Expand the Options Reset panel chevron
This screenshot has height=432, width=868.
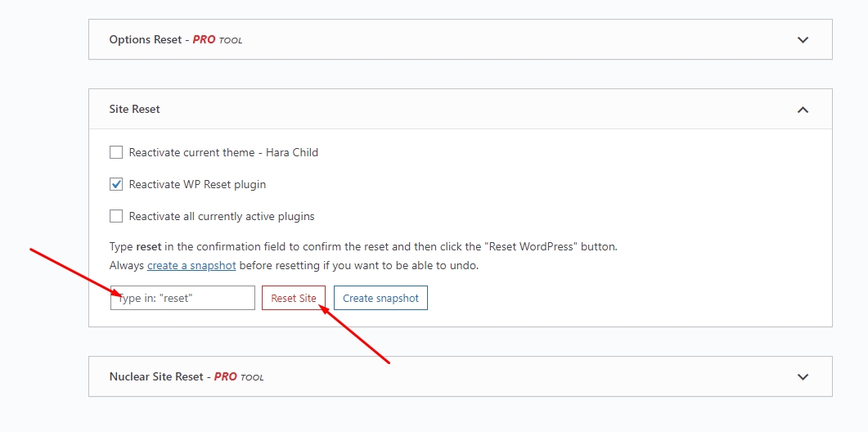[x=803, y=39]
